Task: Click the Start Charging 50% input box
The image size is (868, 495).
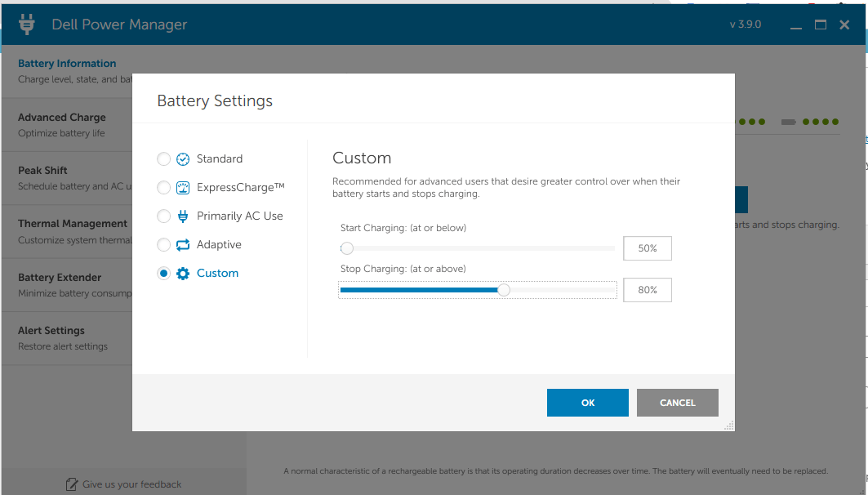Action: 648,248
